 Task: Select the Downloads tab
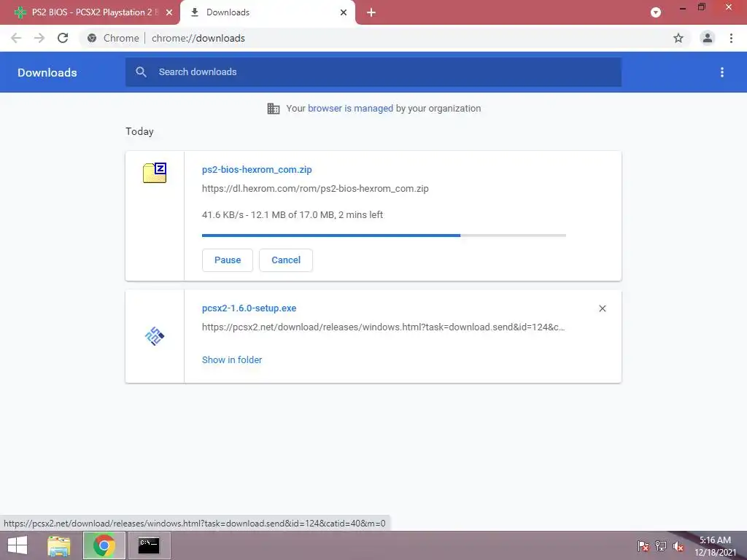tap(268, 12)
